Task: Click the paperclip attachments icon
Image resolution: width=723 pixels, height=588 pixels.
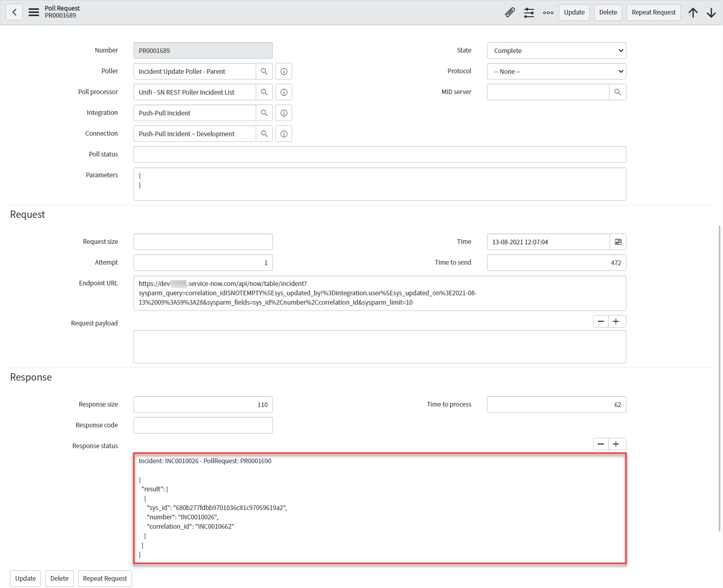Action: tap(510, 12)
